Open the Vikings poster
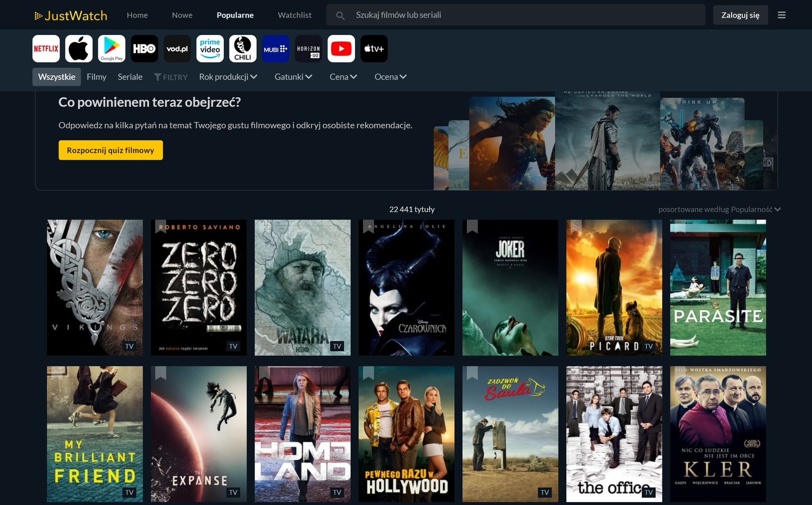The width and height of the screenshot is (812, 505). tap(95, 287)
